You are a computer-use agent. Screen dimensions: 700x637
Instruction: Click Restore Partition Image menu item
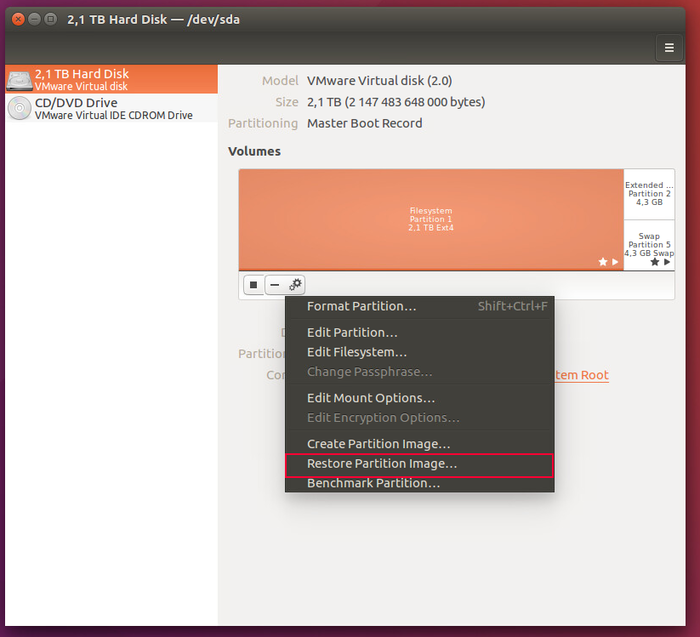[x=381, y=464]
